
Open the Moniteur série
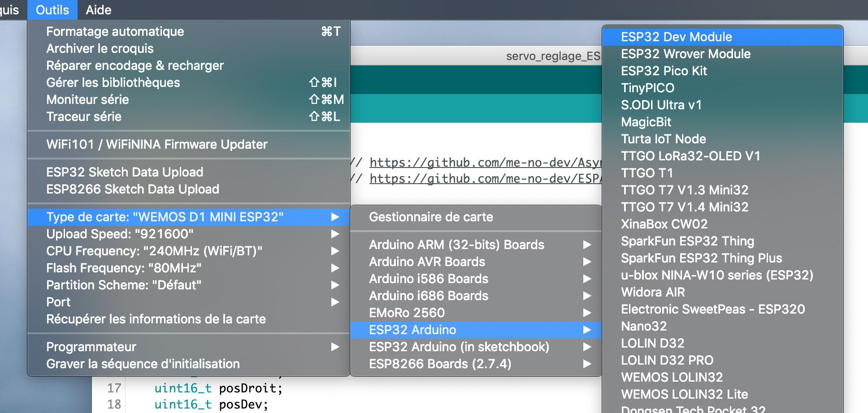pyautogui.click(x=189, y=99)
